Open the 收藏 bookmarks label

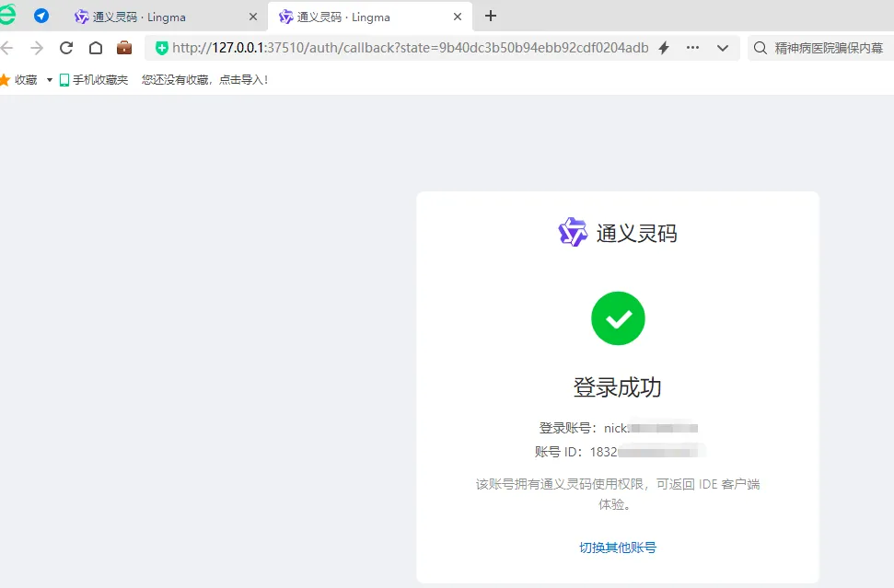[x=26, y=80]
